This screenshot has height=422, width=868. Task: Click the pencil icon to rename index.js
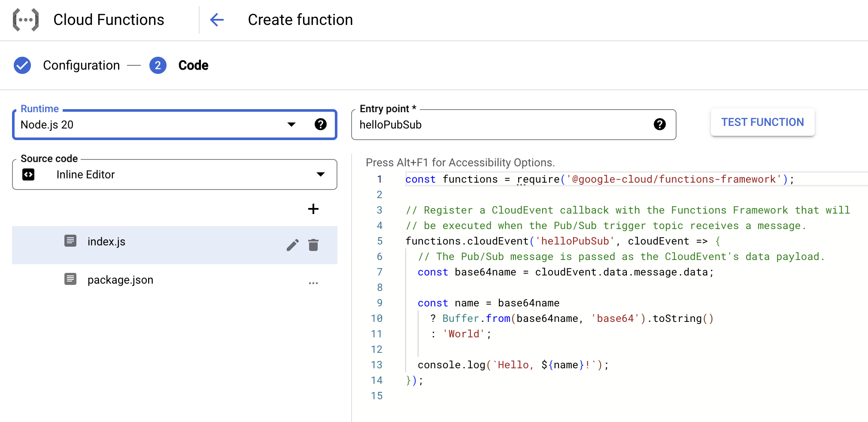click(293, 245)
